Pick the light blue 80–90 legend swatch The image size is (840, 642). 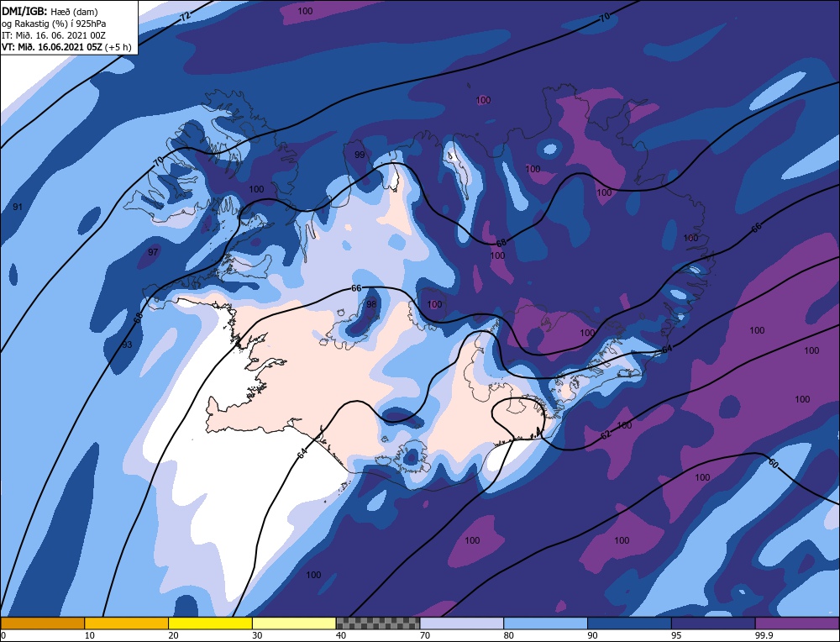coord(545,623)
